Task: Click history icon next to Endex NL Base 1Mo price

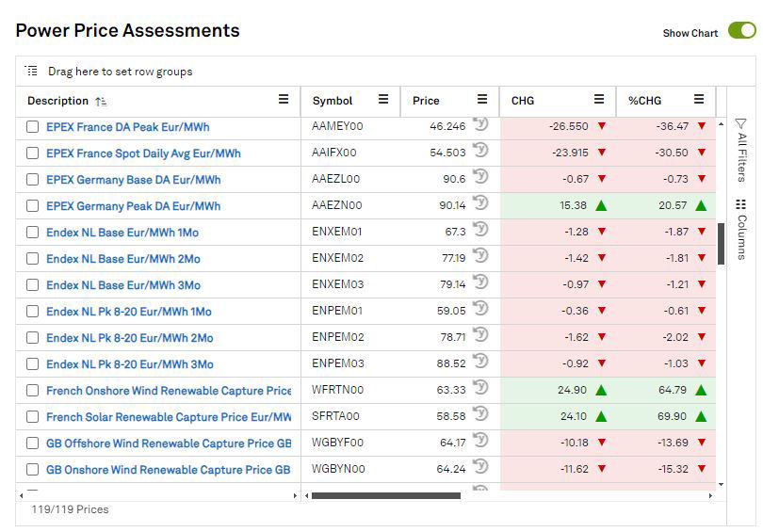Action: click(480, 230)
